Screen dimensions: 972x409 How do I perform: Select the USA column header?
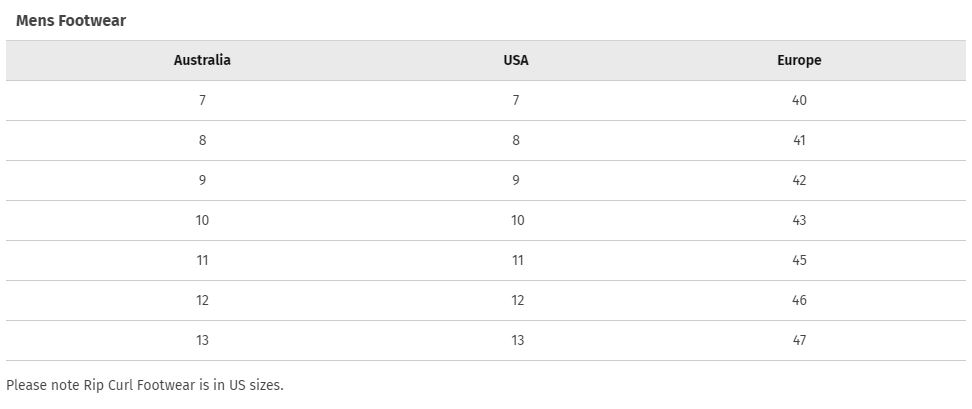click(516, 60)
